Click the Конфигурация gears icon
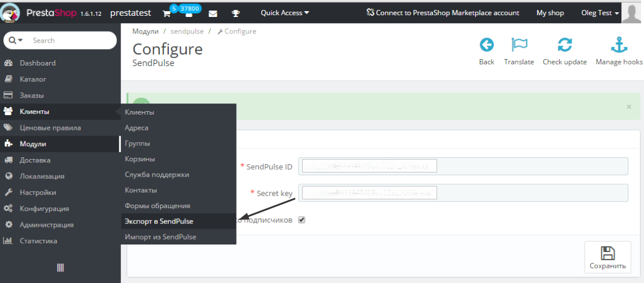This screenshot has width=644, height=283. click(x=8, y=208)
